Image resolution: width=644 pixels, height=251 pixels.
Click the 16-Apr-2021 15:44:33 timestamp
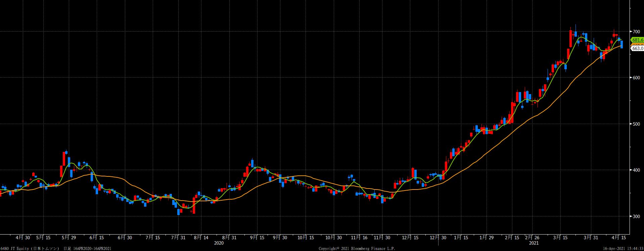point(623,248)
